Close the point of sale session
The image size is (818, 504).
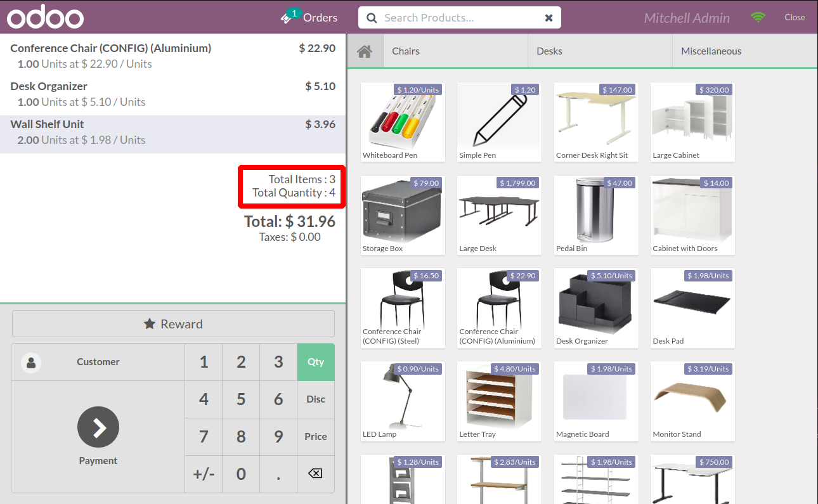coord(795,17)
